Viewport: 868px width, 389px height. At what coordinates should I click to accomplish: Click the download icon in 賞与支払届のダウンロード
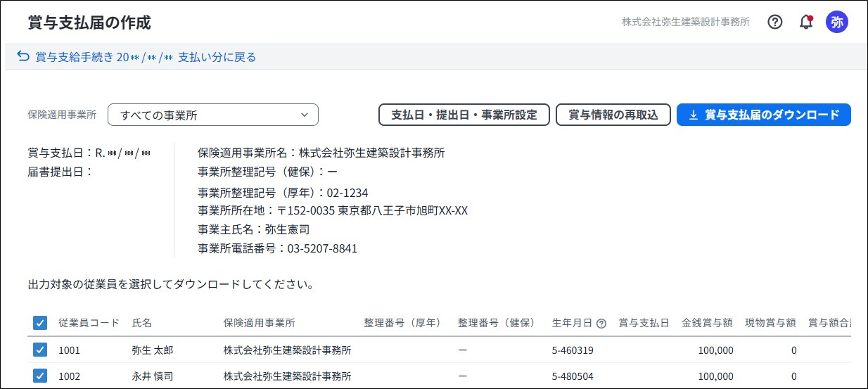point(694,115)
